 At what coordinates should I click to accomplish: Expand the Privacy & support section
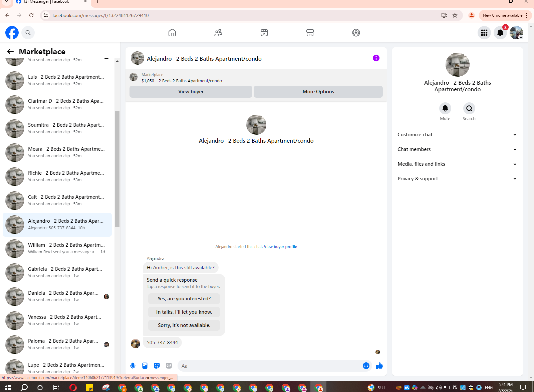(457, 179)
